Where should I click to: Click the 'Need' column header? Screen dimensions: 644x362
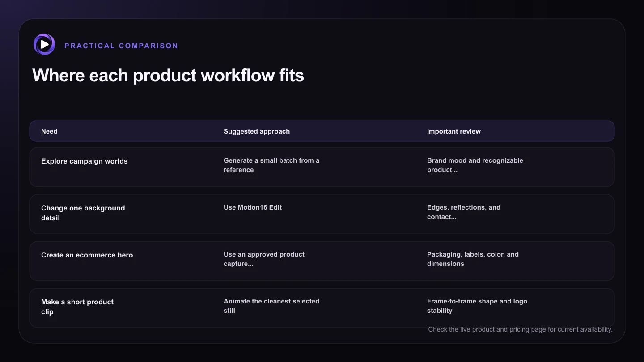[x=49, y=131]
